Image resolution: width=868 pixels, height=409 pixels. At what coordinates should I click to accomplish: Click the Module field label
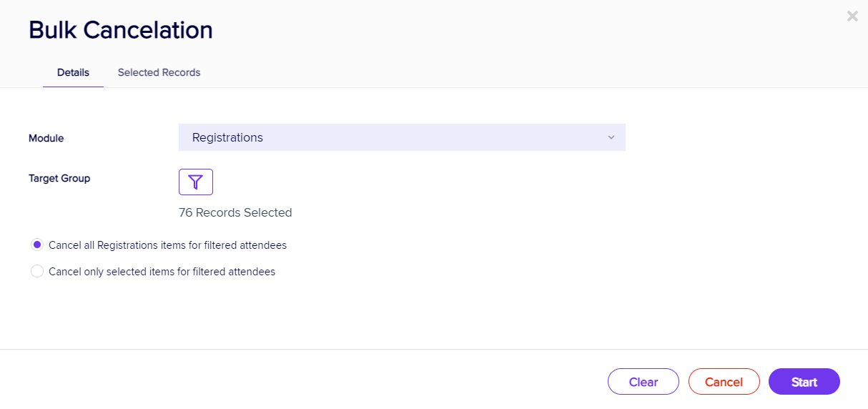click(x=46, y=138)
